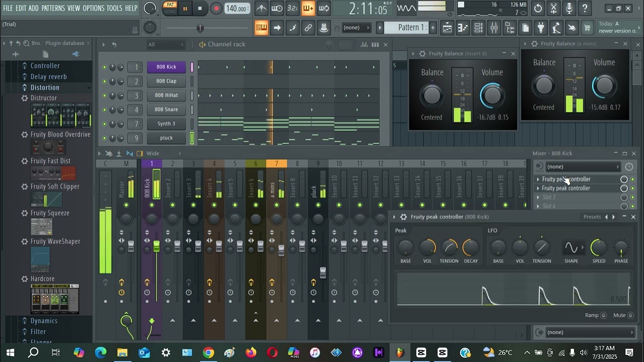
Task: Open Presets in Fruity peak controller
Action: point(592,217)
